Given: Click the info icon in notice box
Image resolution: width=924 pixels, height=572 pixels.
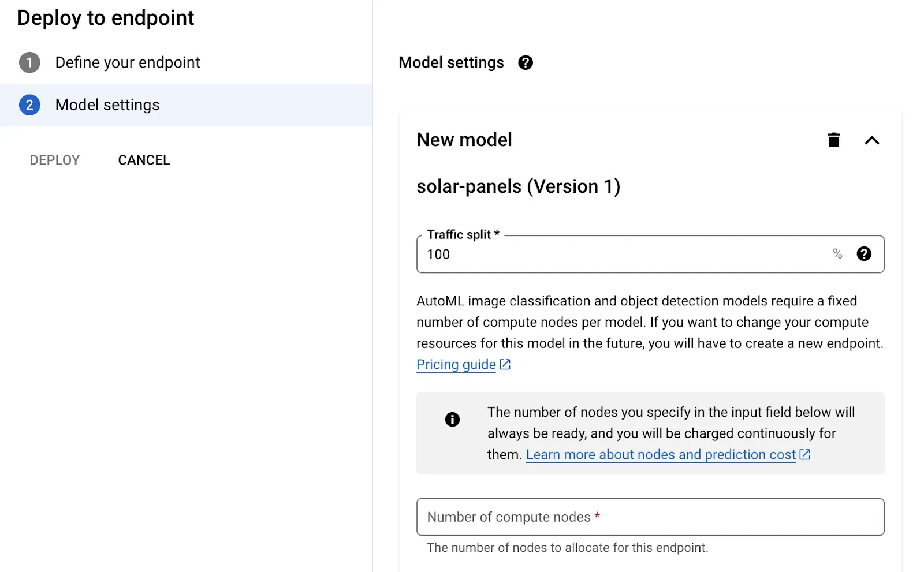Looking at the screenshot, I should click(452, 420).
